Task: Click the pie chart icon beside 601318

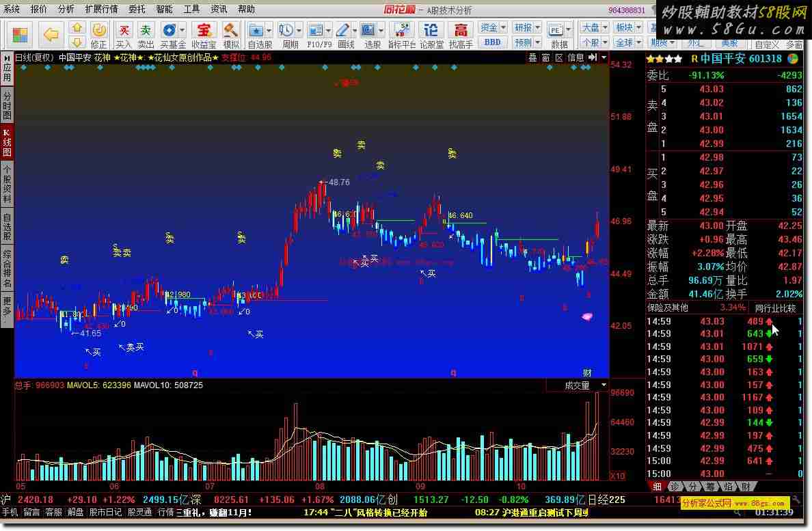Action: coord(793,59)
